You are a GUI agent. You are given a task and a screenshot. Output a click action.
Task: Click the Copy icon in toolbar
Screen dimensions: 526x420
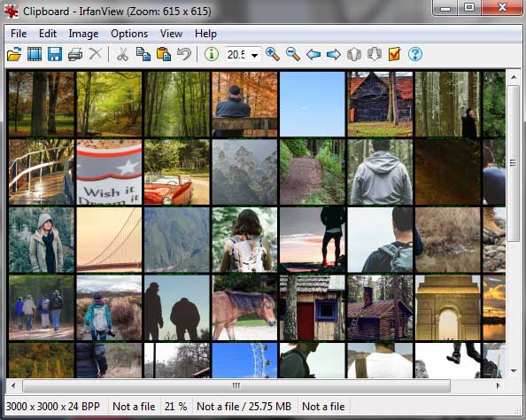(143, 54)
